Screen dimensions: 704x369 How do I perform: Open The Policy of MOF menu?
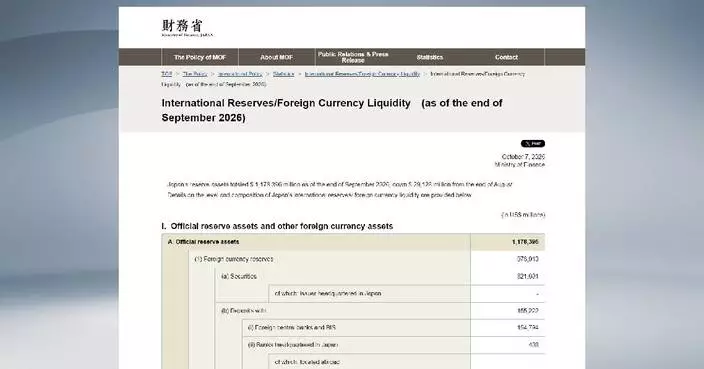tap(200, 57)
